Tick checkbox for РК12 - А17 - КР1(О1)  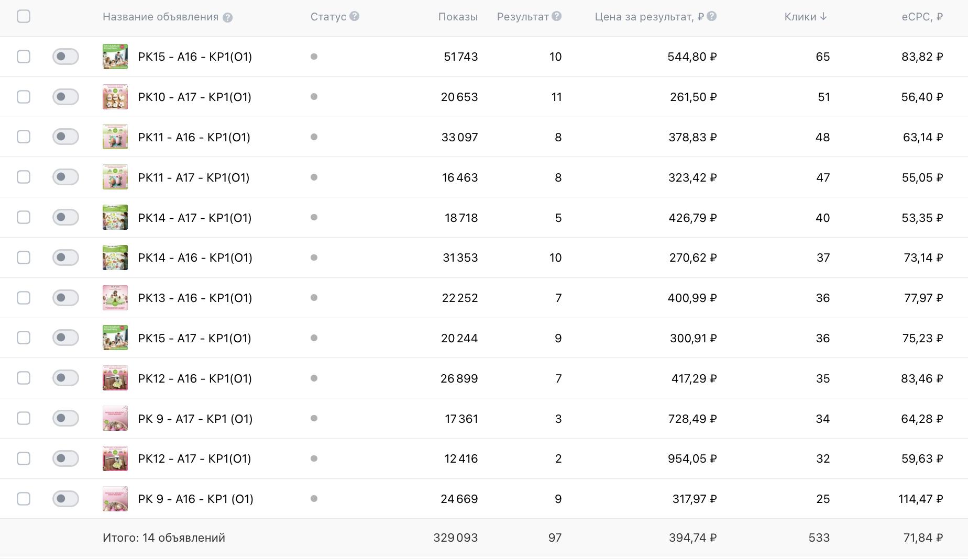[24, 458]
